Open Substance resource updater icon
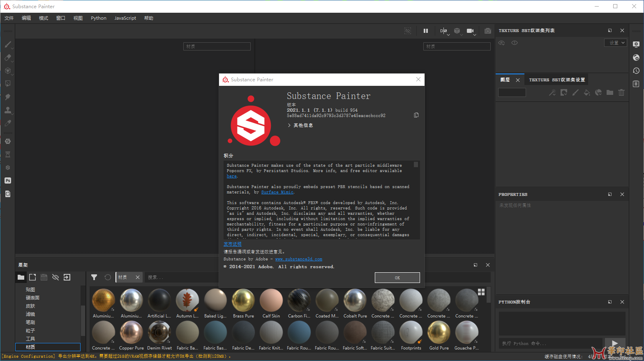644x361 pixels. [8, 141]
